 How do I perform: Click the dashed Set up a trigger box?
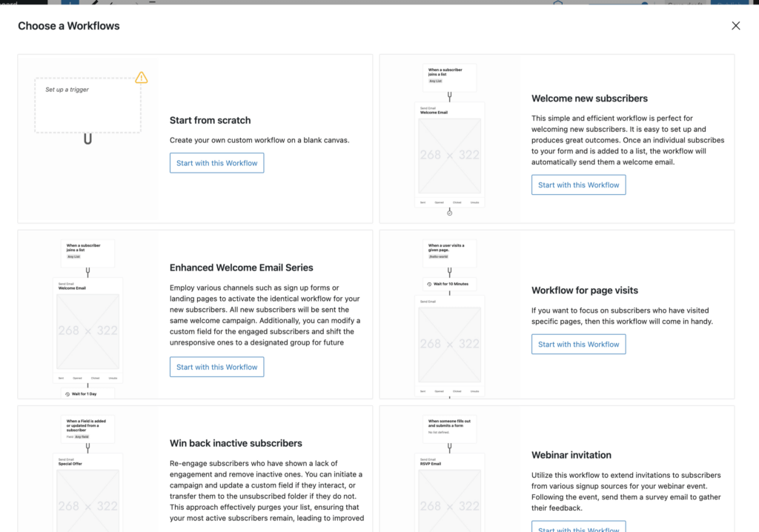[87, 106]
